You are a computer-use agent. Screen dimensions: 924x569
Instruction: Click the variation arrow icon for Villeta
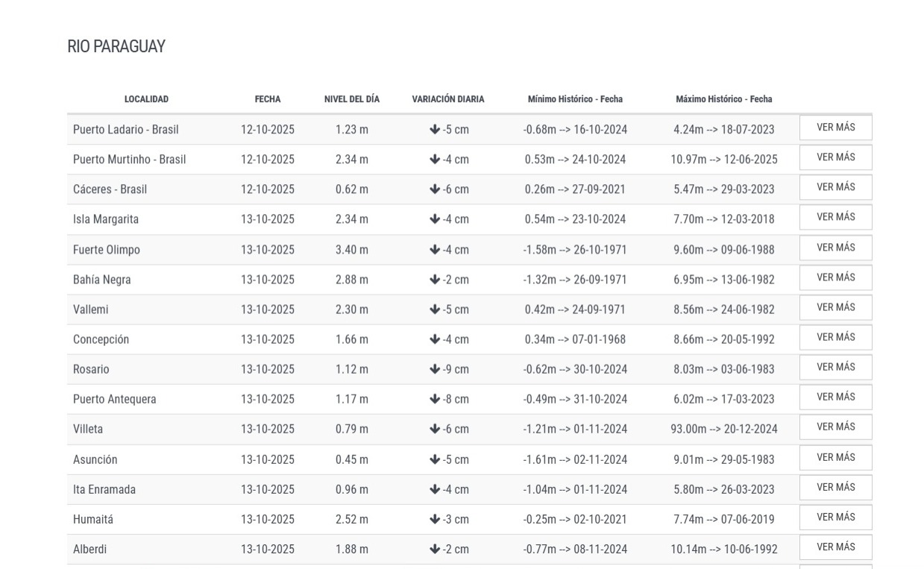[x=435, y=430]
